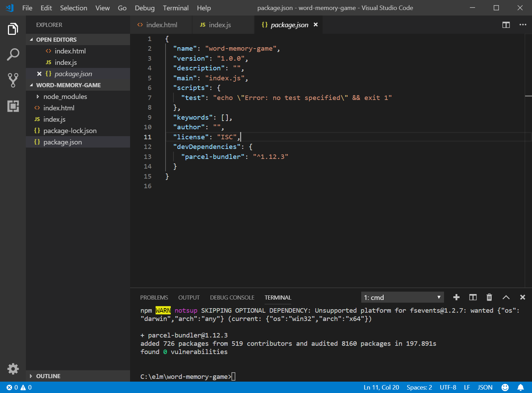Viewport: 532px width, 393px height.
Task: Open the Search view in activity bar
Action: (x=13, y=54)
